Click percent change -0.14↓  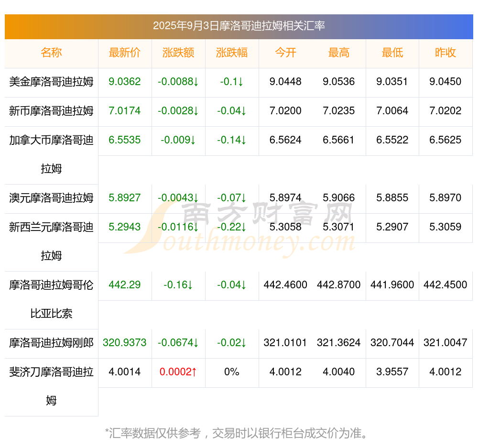pos(232,140)
